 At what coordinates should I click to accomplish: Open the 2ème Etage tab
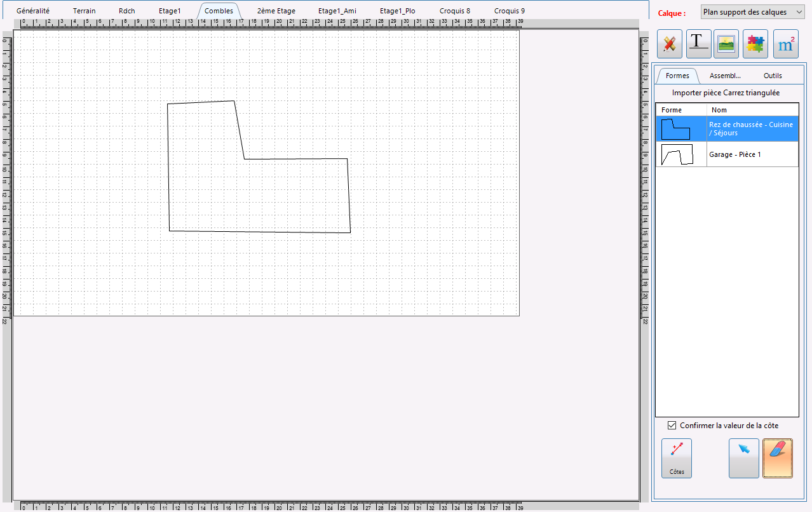click(276, 11)
